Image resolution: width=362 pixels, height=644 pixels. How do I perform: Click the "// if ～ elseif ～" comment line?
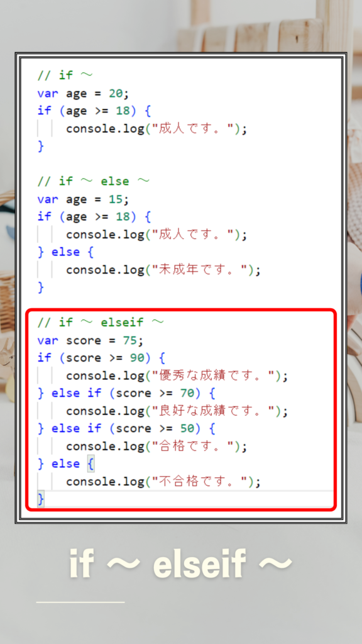[101, 323]
